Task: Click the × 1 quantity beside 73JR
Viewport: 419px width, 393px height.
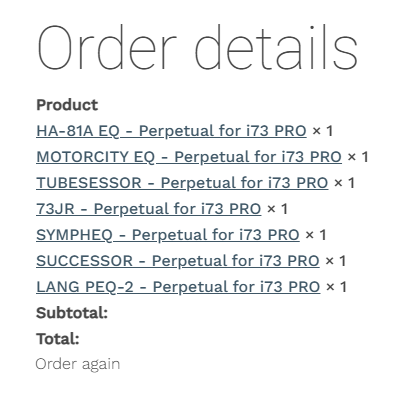Action: click(277, 209)
